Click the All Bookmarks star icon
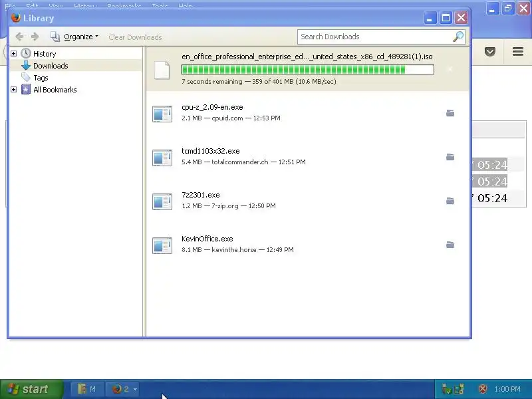The height and width of the screenshot is (399, 532). click(26, 90)
